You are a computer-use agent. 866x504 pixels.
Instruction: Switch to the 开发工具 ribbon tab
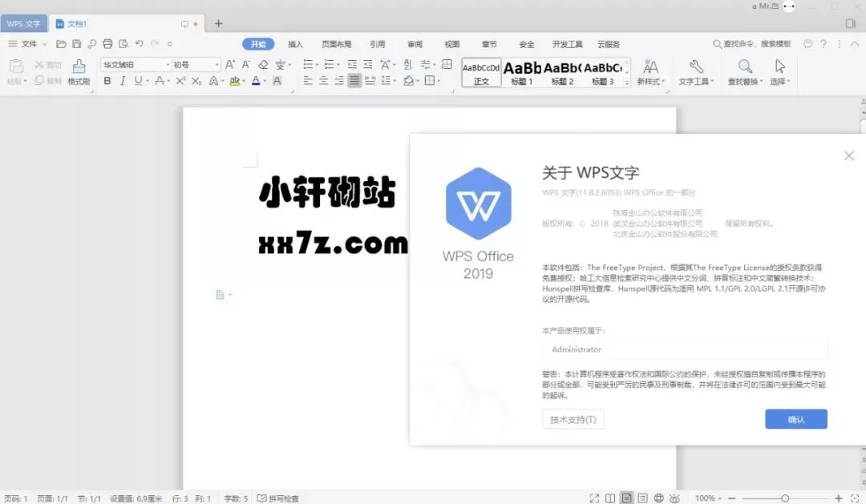[567, 44]
